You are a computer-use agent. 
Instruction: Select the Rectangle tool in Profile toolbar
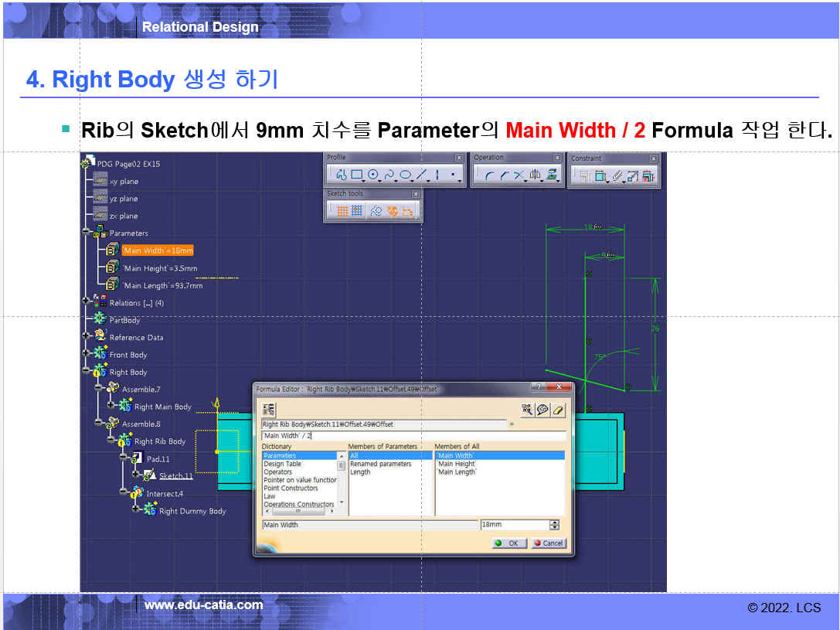[356, 175]
